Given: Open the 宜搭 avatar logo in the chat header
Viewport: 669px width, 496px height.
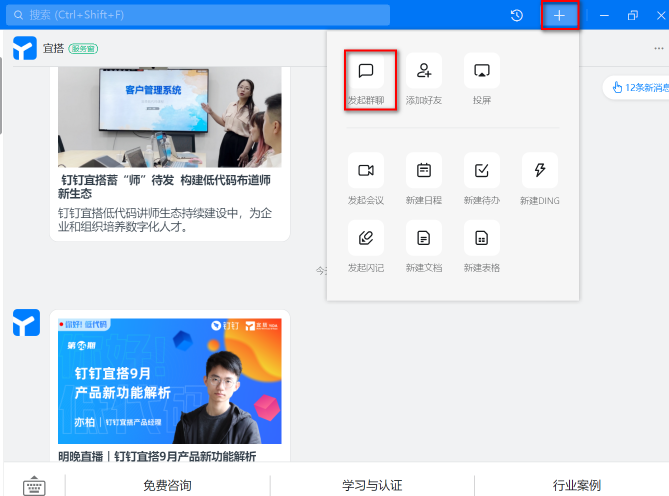Looking at the screenshot, I should [25, 48].
